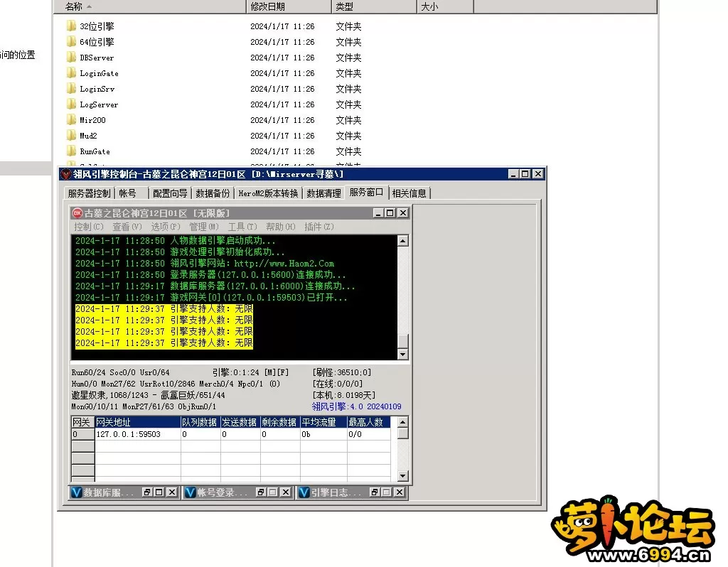Click the 发送数据 grid column header

[240, 422]
